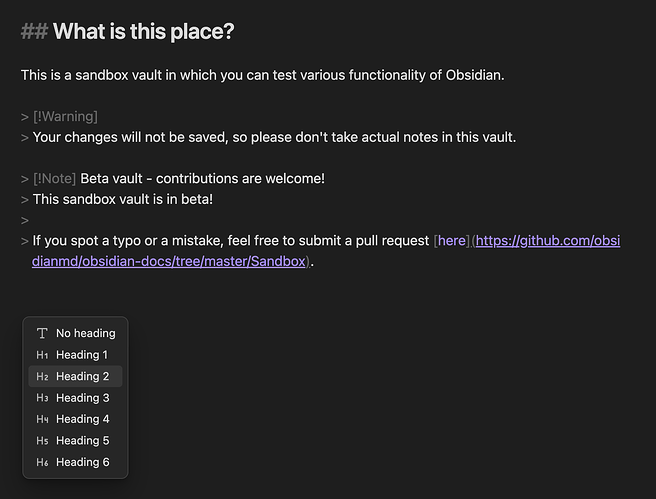Click the H4 icon in heading menu

(x=42, y=419)
